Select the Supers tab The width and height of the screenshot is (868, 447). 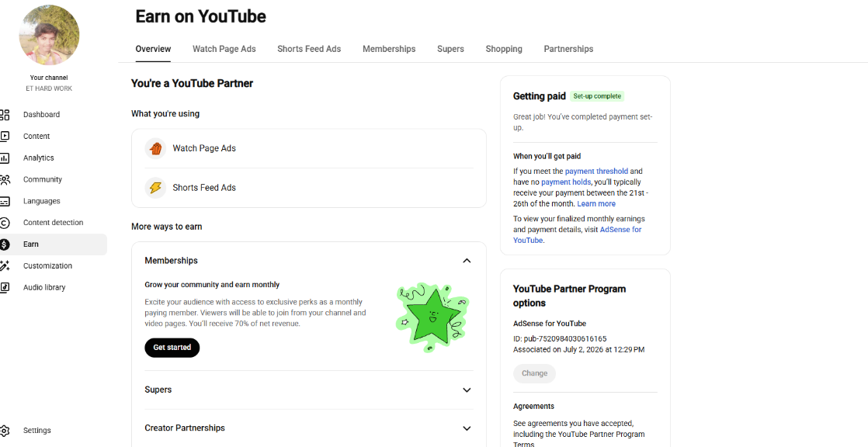tap(450, 49)
